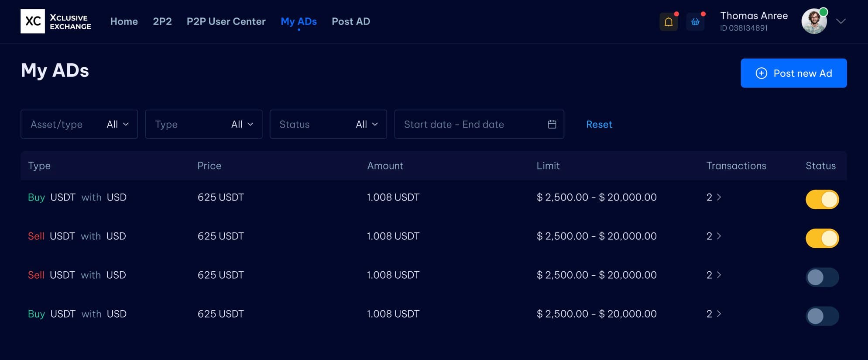
Task: Activate the second Sell USDT ad switch
Action: click(x=822, y=277)
